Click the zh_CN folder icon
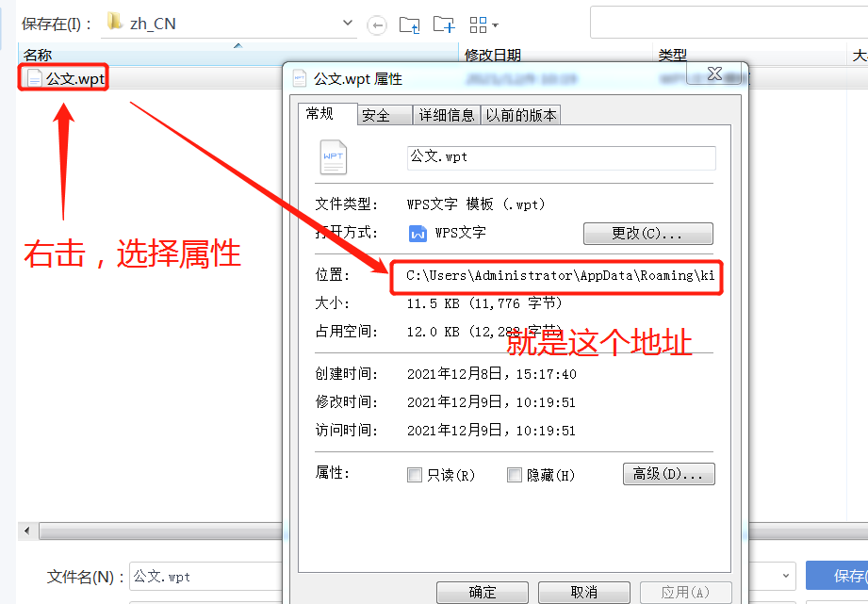Screen dimensions: 868x604 click(x=115, y=23)
